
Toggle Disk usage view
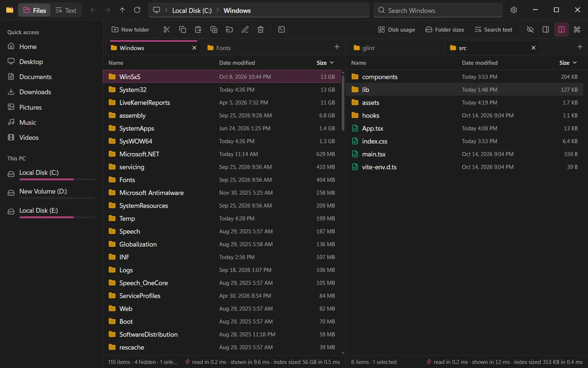397,29
